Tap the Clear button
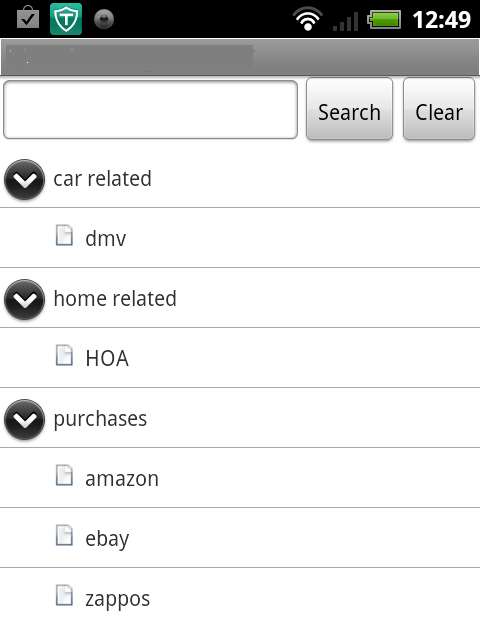This screenshot has height=626, width=480. [x=439, y=109]
